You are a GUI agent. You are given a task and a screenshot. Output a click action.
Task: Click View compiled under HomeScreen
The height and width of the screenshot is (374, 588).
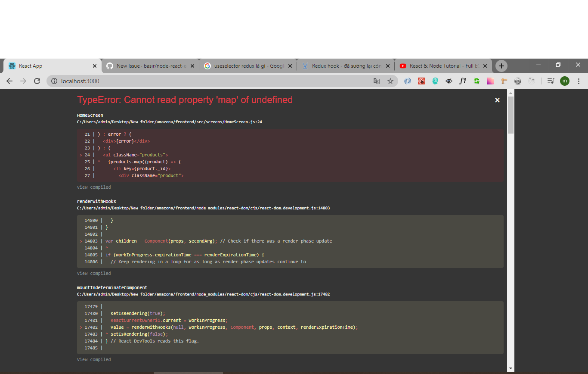(94, 187)
